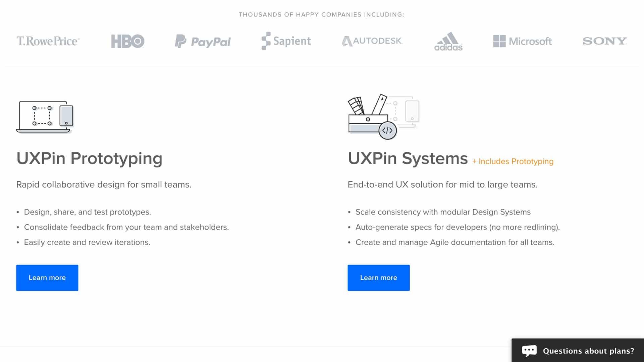Click the chat support widget icon
The height and width of the screenshot is (362, 644).
click(529, 350)
